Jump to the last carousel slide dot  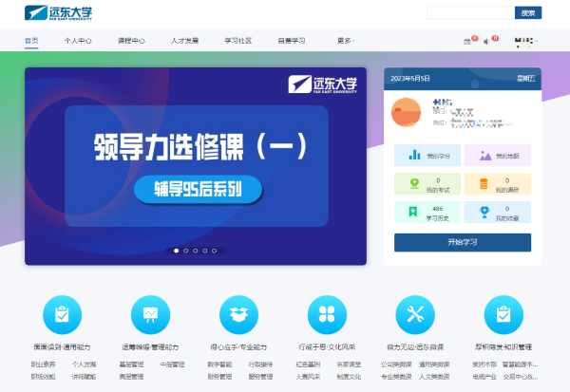215,251
